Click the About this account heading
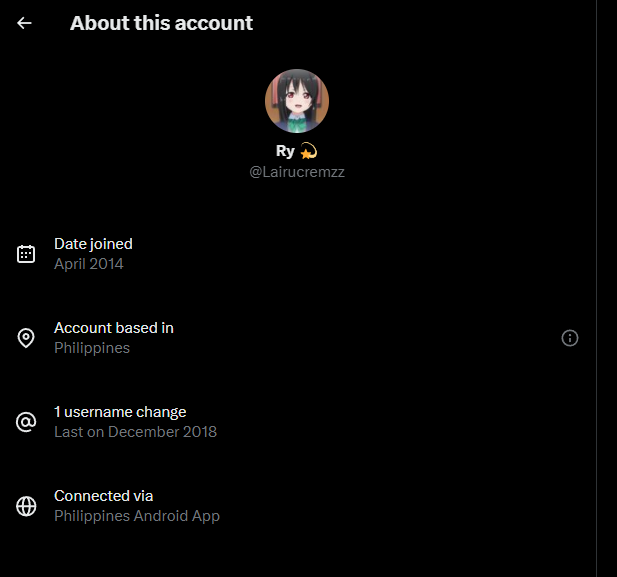The image size is (617, 577). click(161, 23)
